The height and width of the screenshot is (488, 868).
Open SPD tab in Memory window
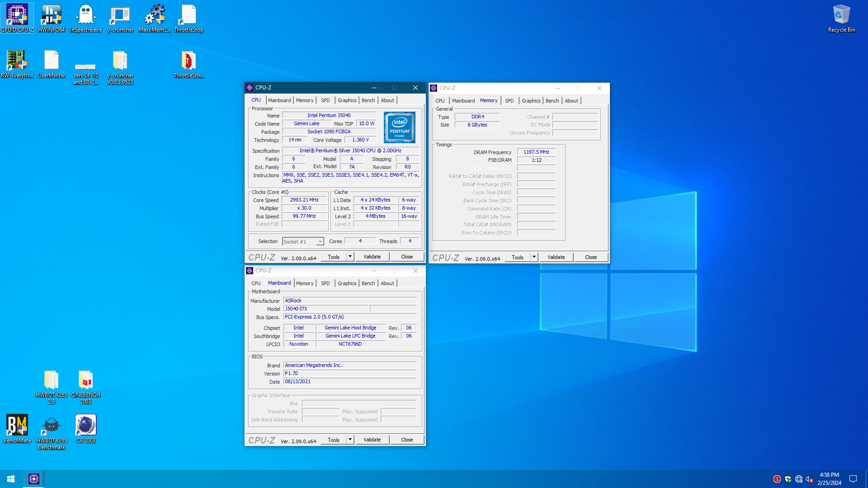click(509, 101)
